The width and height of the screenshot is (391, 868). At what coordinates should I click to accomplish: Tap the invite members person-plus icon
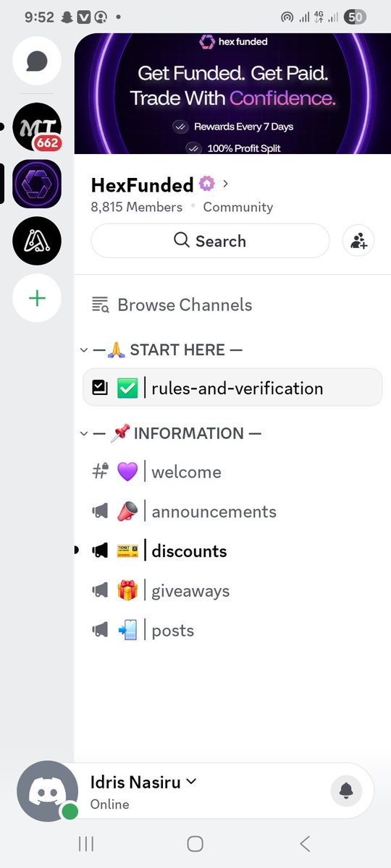358,241
